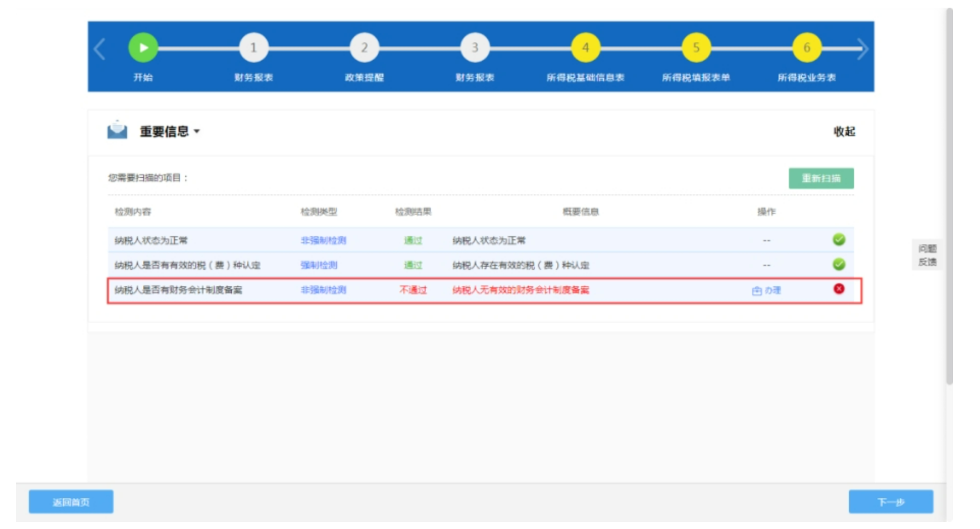Click the 办理 briefcase icon

[757, 291]
